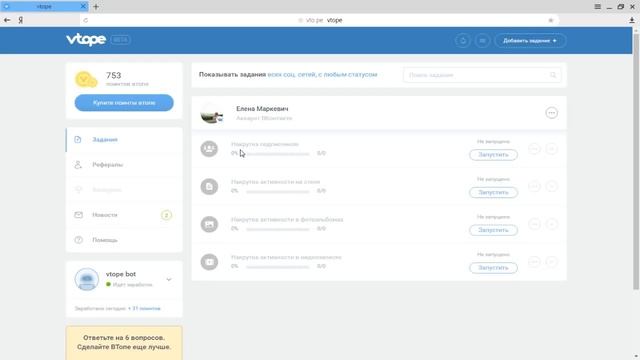640x360 pixels.
Task: Open three-dot options for photo albums task
Action: pos(534,224)
